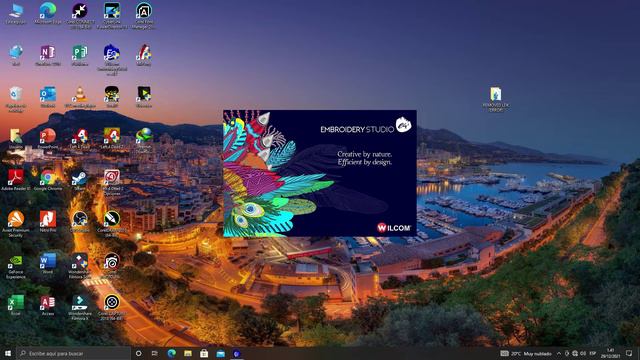Click the Wilcom EmbroideryStudio taskbar button
Screen dimensions: 640x360
237,353
